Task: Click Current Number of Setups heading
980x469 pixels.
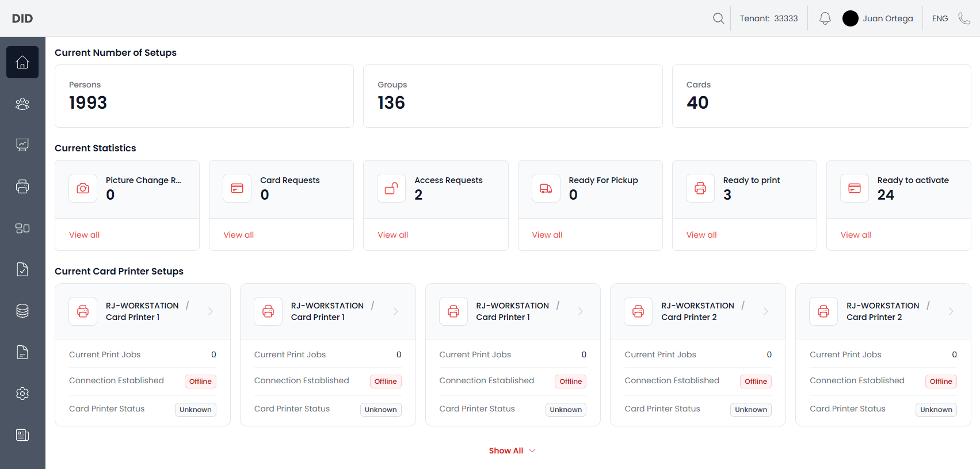Action: point(116,52)
